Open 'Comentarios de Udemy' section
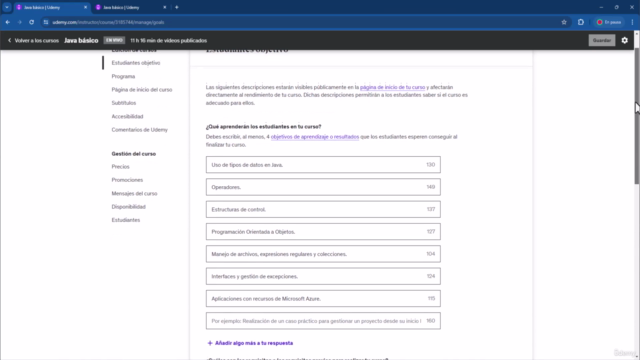Viewport: 640px width, 360px height. [x=140, y=130]
